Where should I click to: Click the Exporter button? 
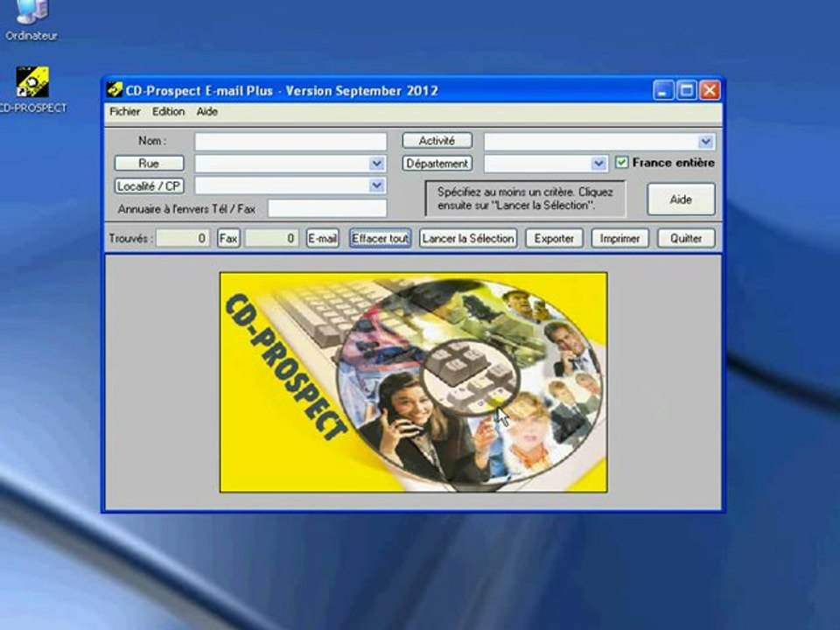tap(554, 238)
